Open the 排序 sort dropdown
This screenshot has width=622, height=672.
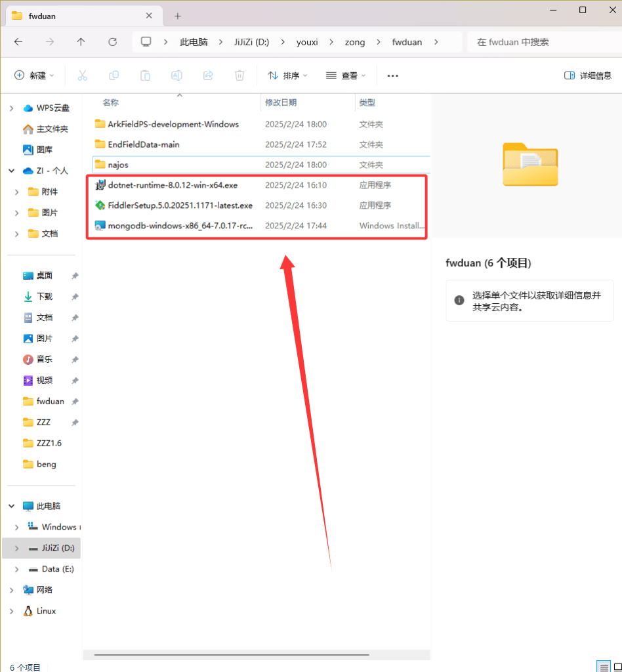[x=287, y=75]
